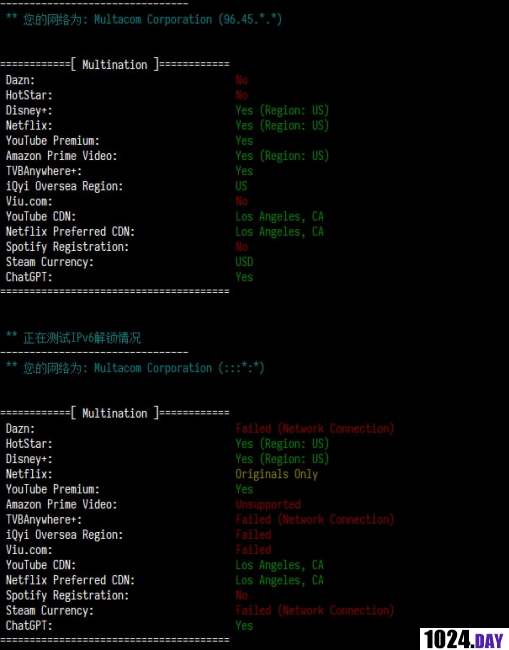Image resolution: width=509 pixels, height=650 pixels.
Task: Click the first Netflix Preferred CDN label
Action: [70, 232]
